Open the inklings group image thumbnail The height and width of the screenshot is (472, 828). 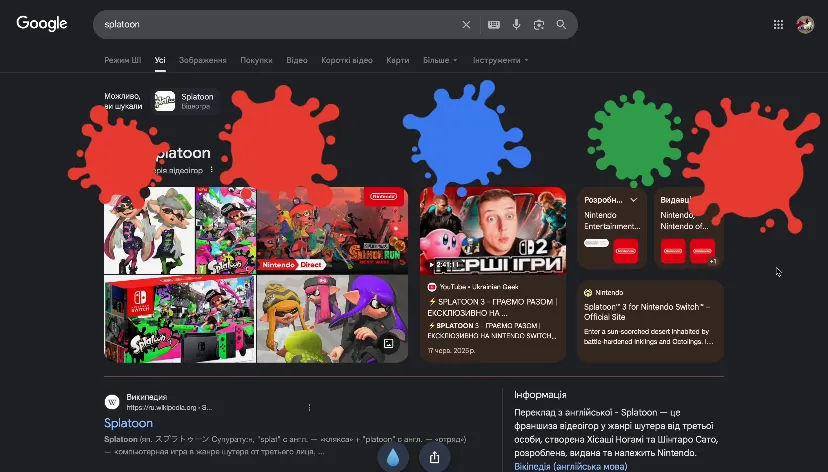[x=332, y=319]
